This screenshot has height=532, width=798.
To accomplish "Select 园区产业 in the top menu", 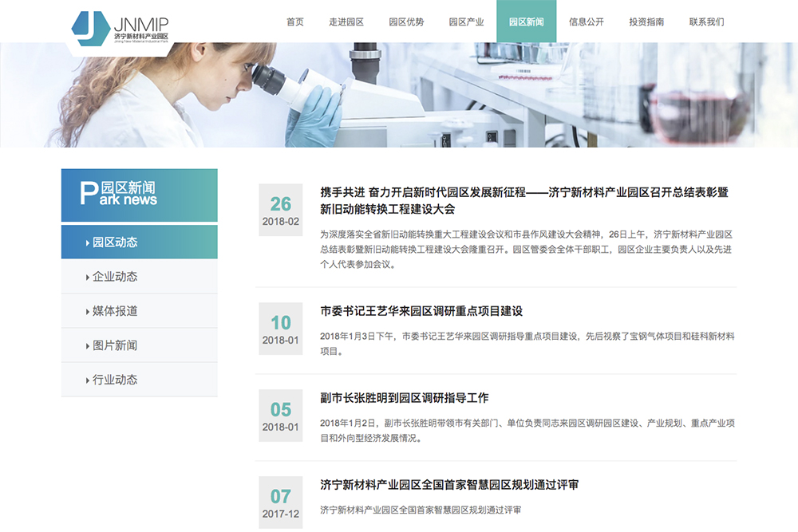I will coord(466,22).
